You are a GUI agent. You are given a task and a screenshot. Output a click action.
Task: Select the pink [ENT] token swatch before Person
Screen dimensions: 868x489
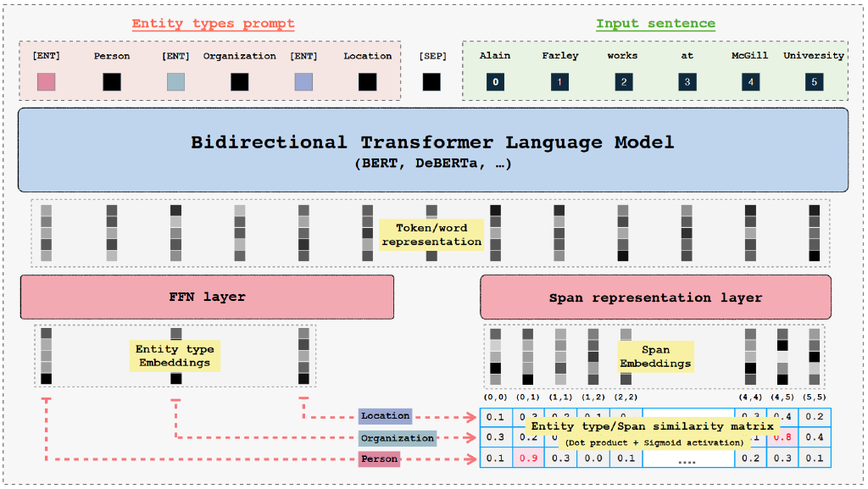[x=46, y=82]
